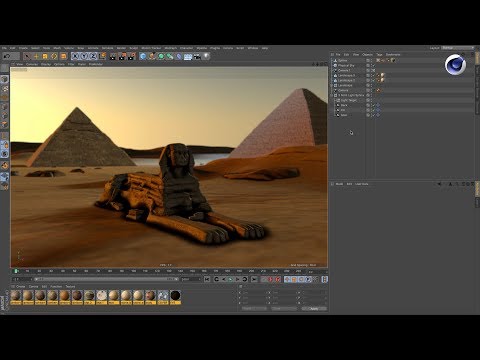Click the timeline preview range slider
Viewport: 480px width, 360px height.
tap(107, 279)
